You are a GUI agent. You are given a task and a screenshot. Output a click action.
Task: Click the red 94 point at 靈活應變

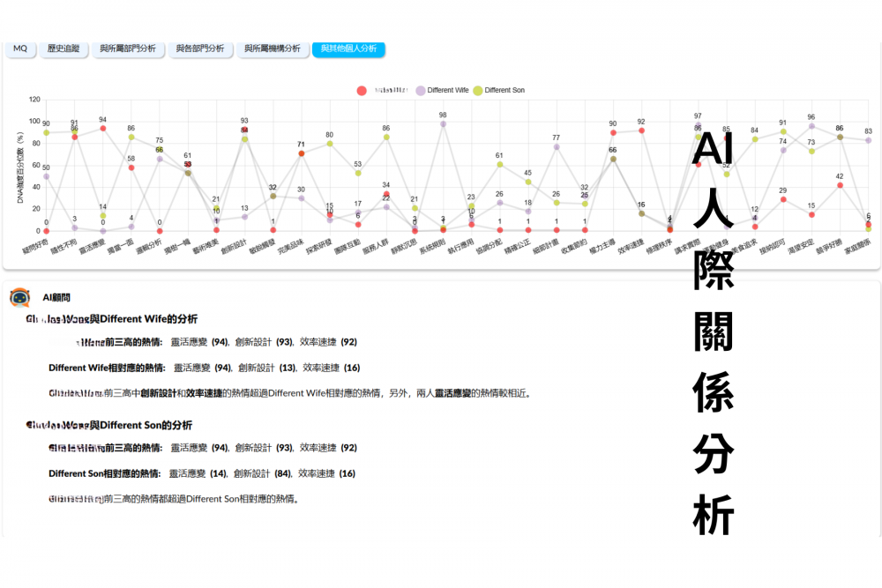coord(103,129)
